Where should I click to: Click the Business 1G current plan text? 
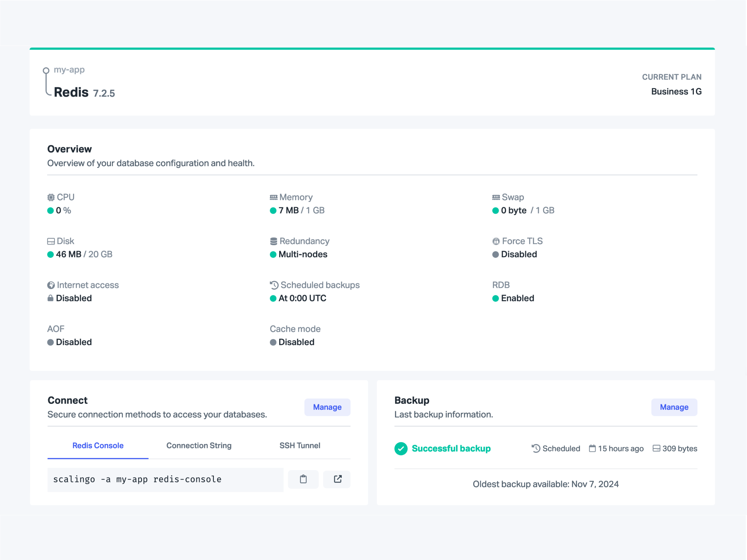tap(676, 92)
